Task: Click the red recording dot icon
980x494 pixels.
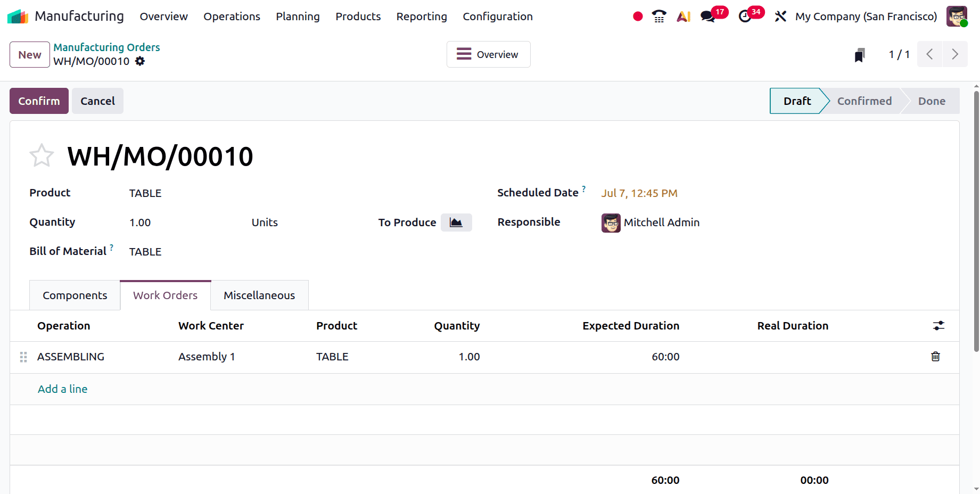Action: click(x=638, y=17)
